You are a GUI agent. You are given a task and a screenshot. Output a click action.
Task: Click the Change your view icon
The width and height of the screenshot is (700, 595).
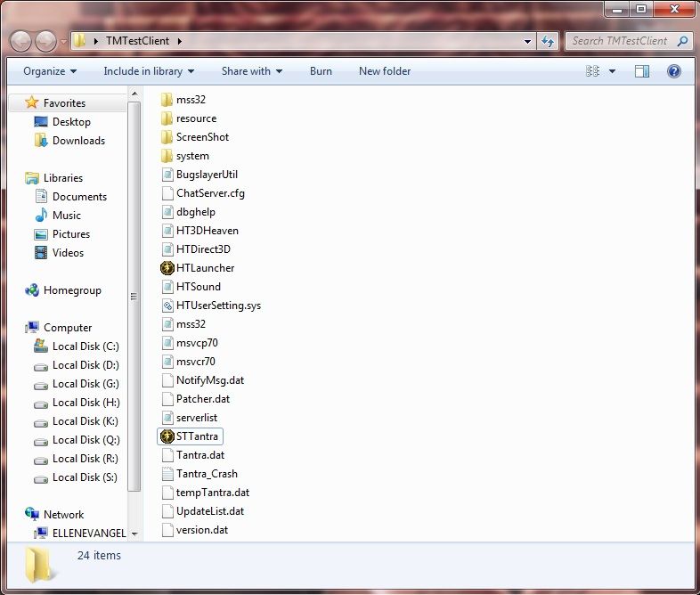pyautogui.click(x=592, y=71)
